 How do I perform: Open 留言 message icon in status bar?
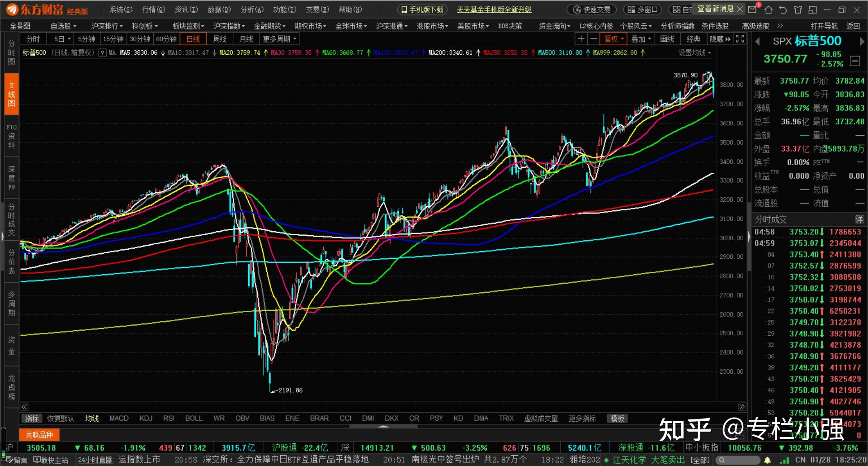coord(17,460)
